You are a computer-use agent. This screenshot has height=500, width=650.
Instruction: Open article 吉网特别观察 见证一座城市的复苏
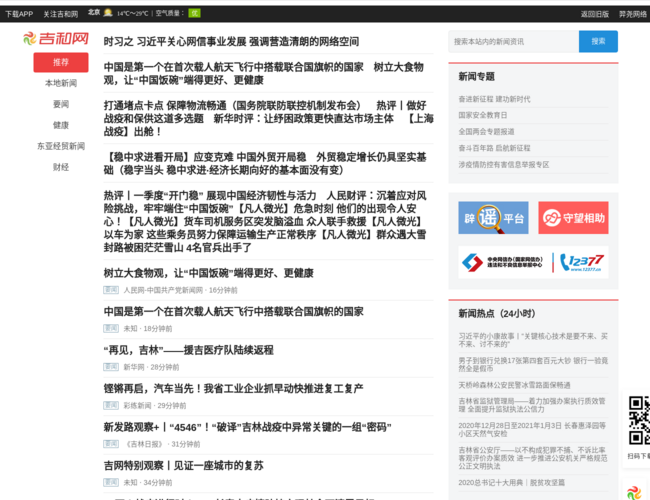(x=183, y=466)
